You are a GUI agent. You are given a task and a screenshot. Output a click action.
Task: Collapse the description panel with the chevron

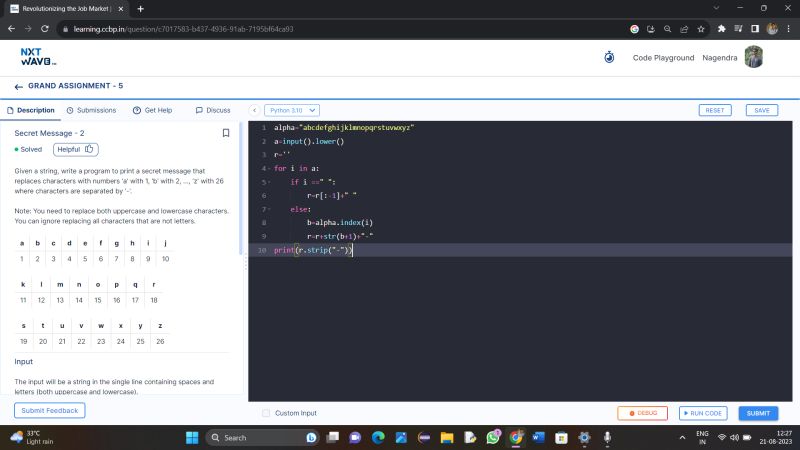(254, 110)
